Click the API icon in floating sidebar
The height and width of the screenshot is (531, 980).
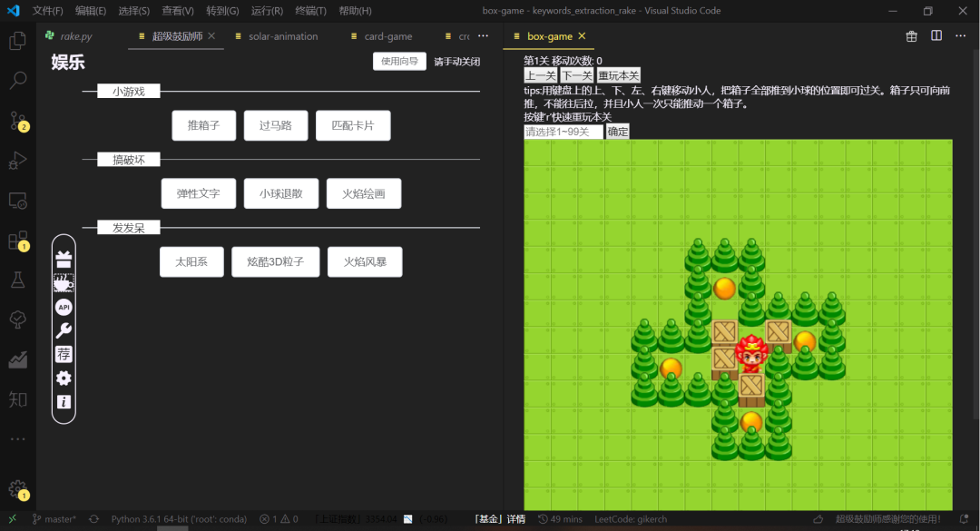[64, 307]
